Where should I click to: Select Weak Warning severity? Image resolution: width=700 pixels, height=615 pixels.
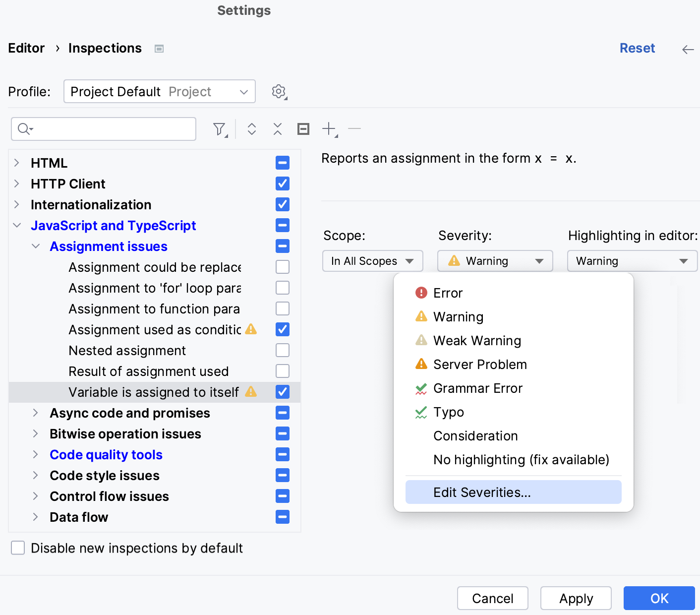[x=476, y=341]
